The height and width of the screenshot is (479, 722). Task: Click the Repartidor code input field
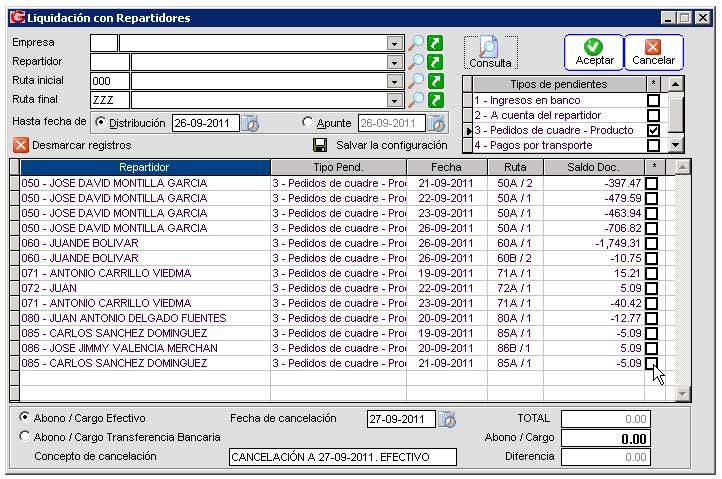tap(110, 62)
